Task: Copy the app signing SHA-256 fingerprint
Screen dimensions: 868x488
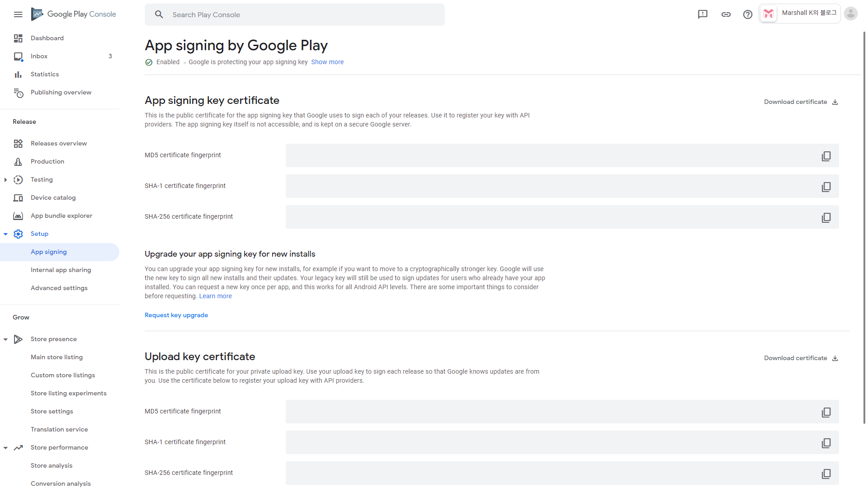Action: click(x=826, y=217)
